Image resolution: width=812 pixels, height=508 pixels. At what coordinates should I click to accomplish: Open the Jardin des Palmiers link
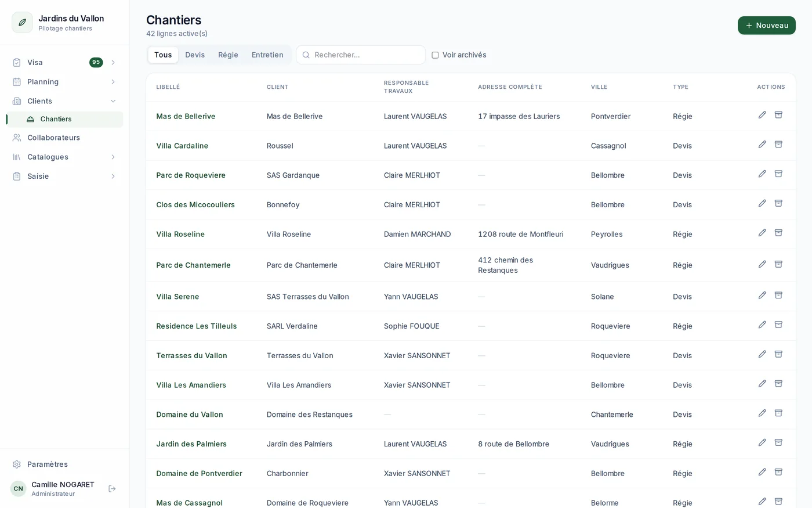(x=191, y=444)
